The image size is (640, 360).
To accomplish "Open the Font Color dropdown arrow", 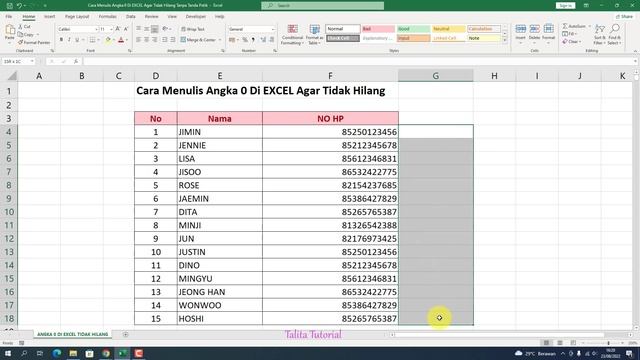I will 127,40.
